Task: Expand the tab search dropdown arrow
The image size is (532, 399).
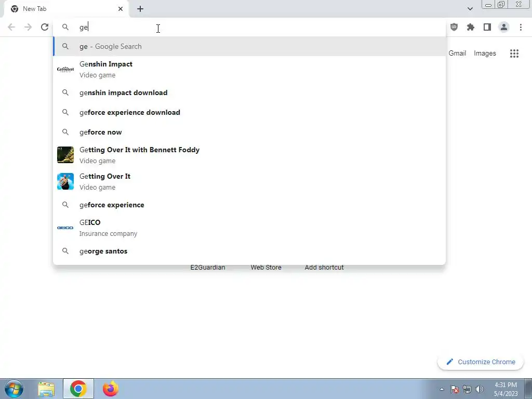Action: [x=470, y=9]
